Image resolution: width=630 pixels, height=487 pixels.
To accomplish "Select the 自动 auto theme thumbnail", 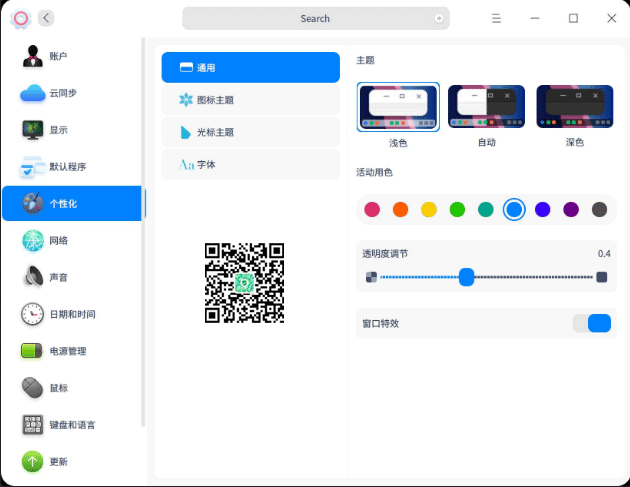I will coord(487,106).
